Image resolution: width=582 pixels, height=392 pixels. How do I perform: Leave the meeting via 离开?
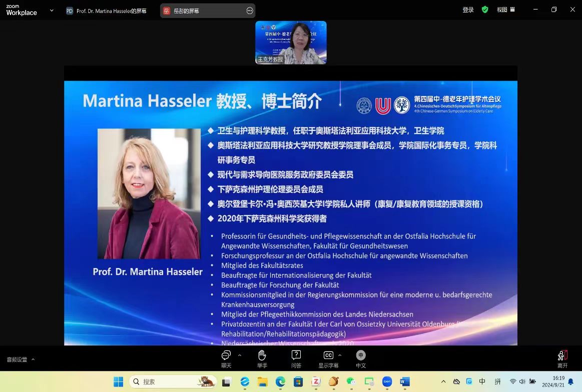(x=562, y=358)
